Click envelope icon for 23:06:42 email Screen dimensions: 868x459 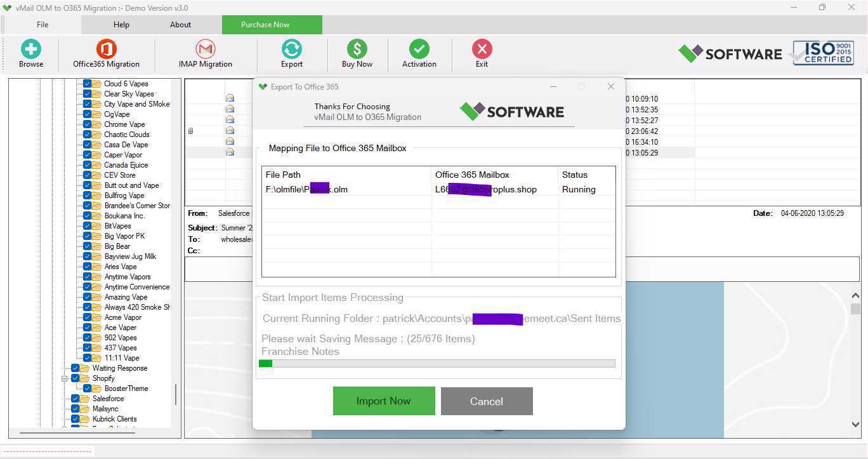(x=230, y=131)
